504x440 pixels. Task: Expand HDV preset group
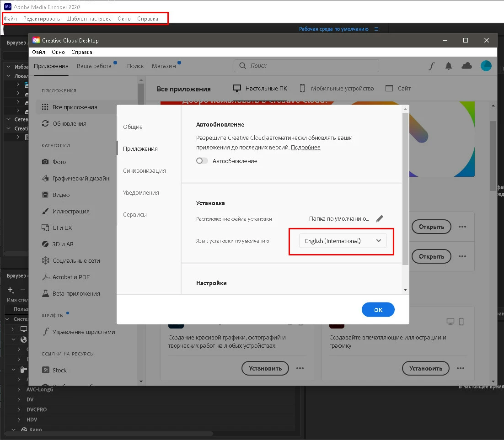pyautogui.click(x=19, y=419)
